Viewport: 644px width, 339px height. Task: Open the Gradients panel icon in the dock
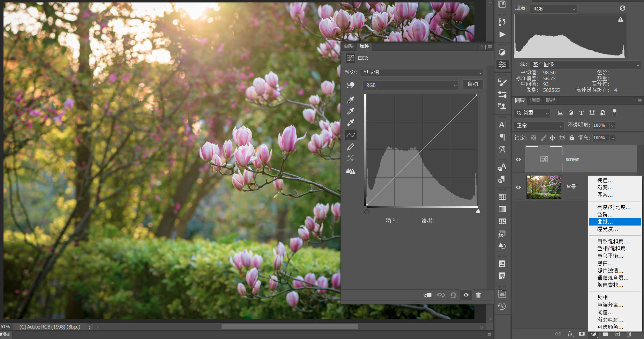pos(502,209)
